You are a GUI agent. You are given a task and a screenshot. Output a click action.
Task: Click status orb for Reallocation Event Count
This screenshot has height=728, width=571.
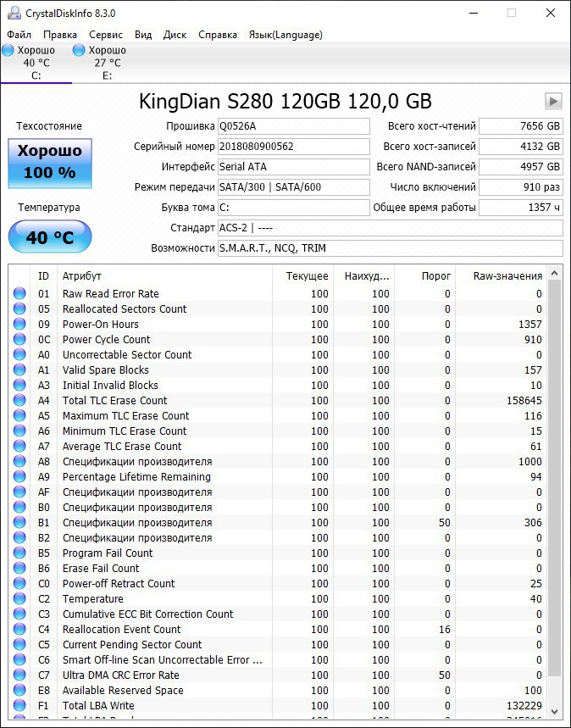tap(19, 629)
